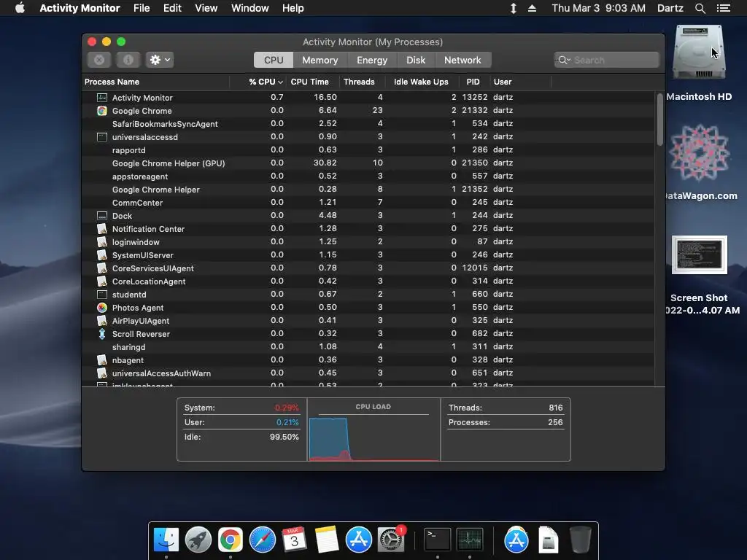Select the CoreLocationAgent process icon
The image size is (747, 560).
102,281
